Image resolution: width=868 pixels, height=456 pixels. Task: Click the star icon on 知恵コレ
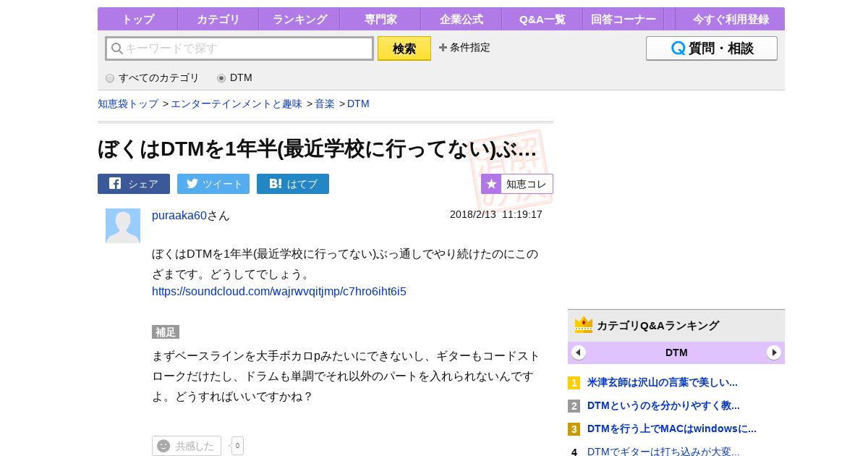tap(491, 184)
